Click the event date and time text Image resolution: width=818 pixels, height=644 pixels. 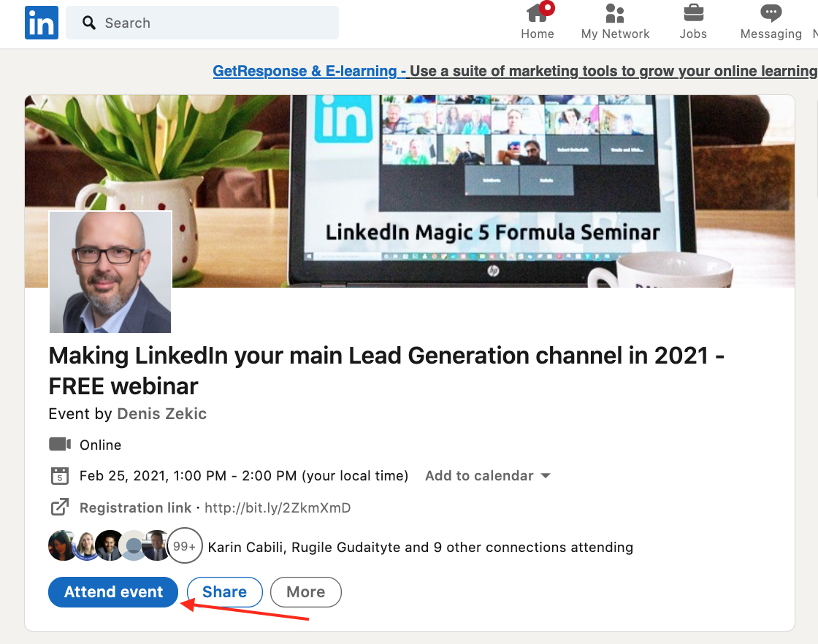pos(244,475)
